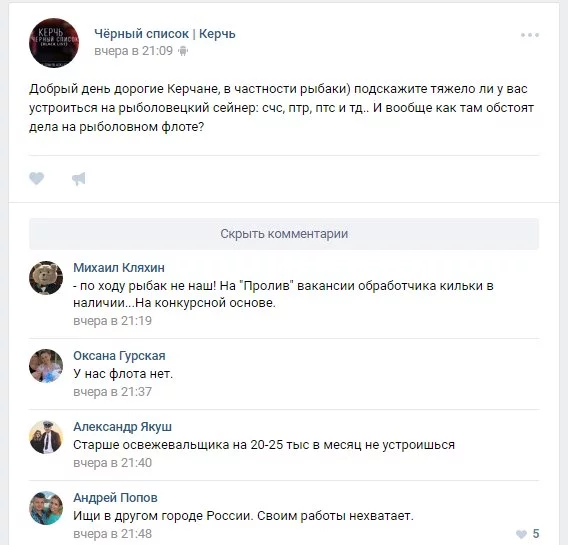Open Михаил Кляхин's profile name
Image resolution: width=568 pixels, height=545 pixels.
tap(119, 268)
